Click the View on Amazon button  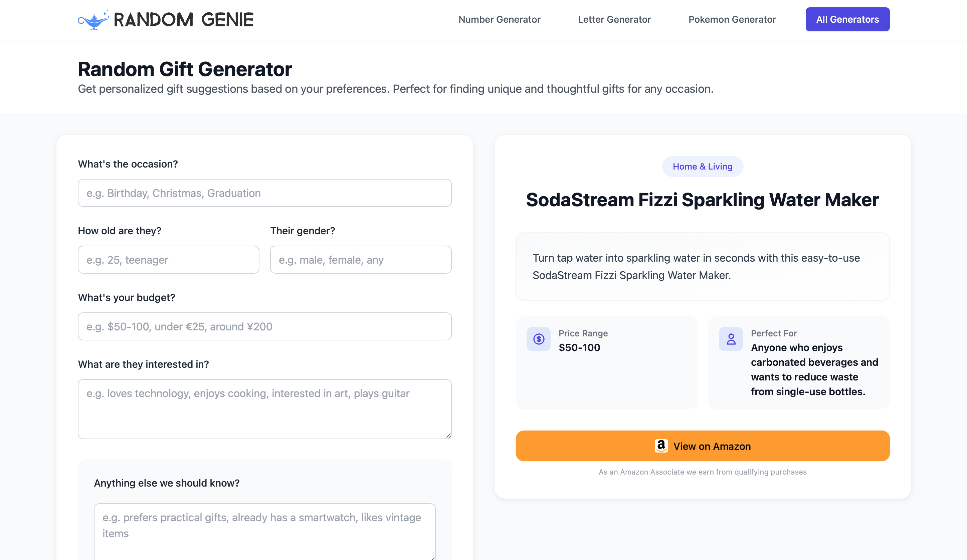tap(702, 446)
